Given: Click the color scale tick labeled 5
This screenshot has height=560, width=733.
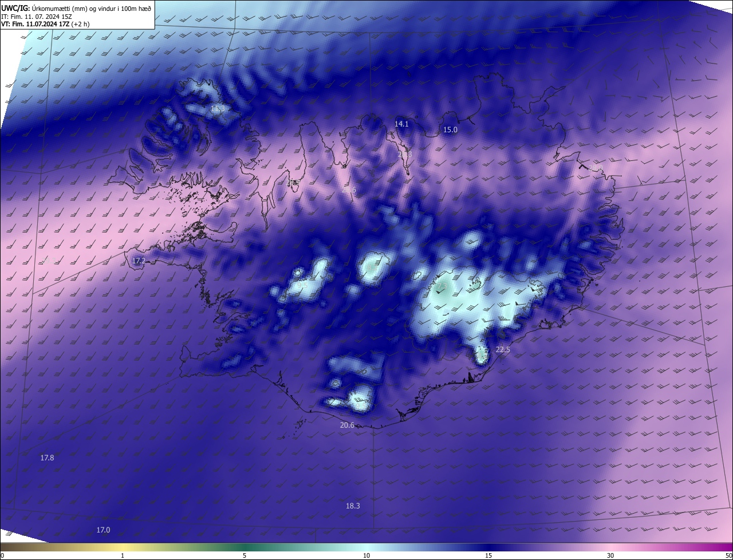Looking at the screenshot, I should [x=245, y=555].
